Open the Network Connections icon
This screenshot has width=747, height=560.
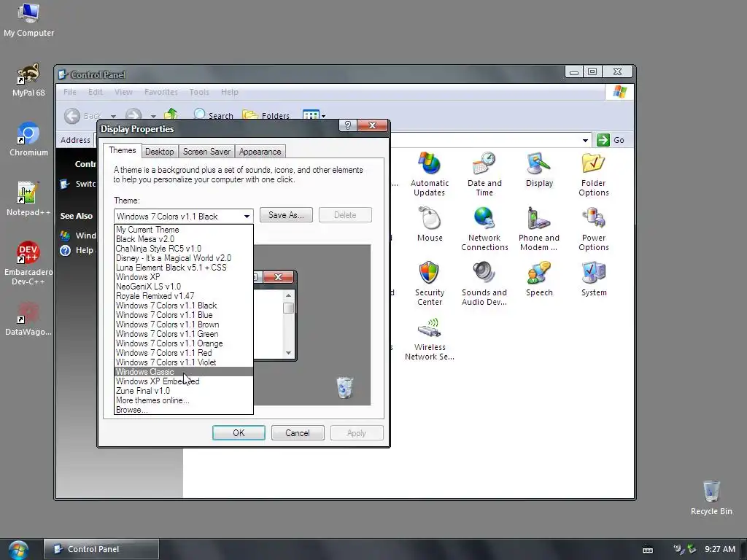tap(484, 229)
